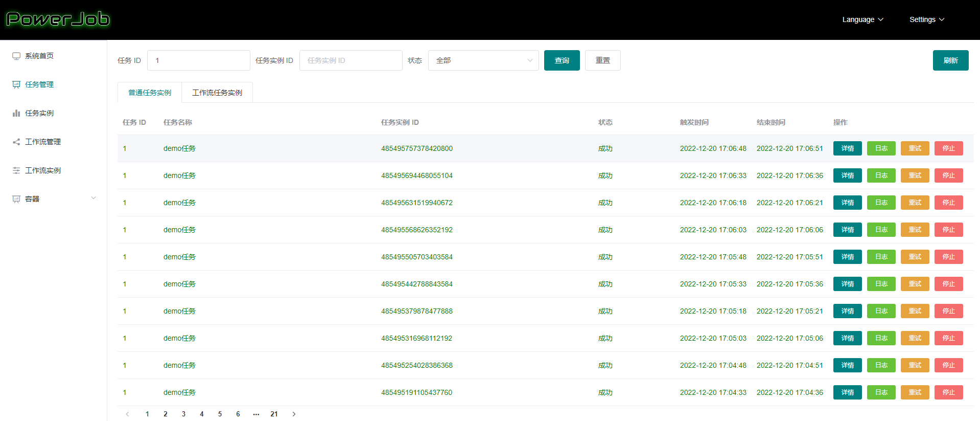Go to next page with right arrow

click(x=294, y=414)
